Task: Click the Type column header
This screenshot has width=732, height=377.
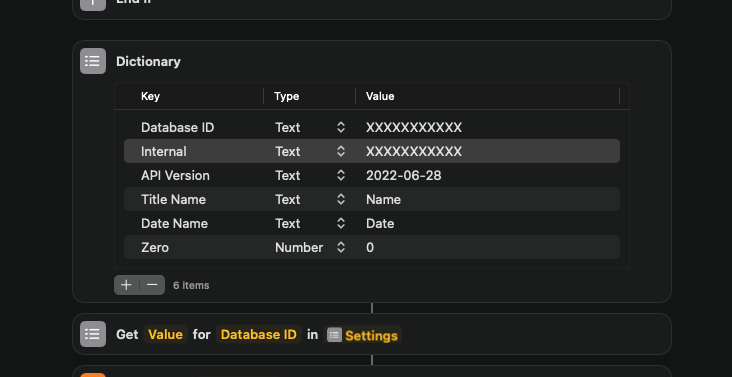Action: point(287,96)
